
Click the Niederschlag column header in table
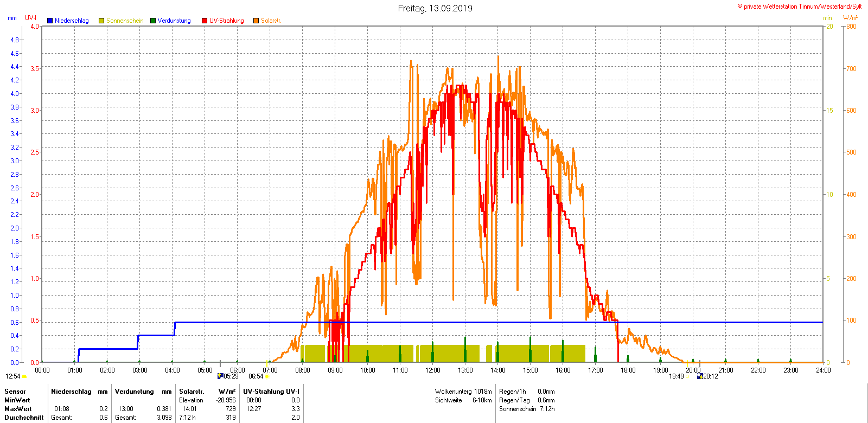pos(71,392)
